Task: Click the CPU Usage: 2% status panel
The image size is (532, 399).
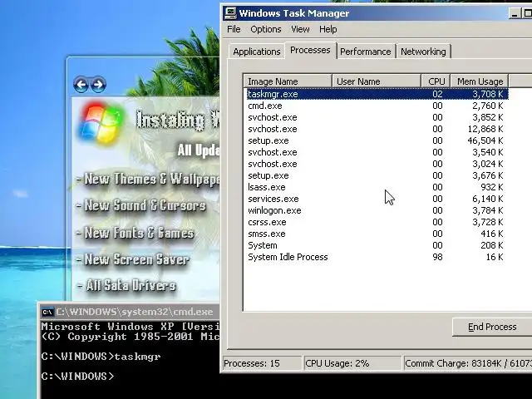Action: click(x=352, y=363)
